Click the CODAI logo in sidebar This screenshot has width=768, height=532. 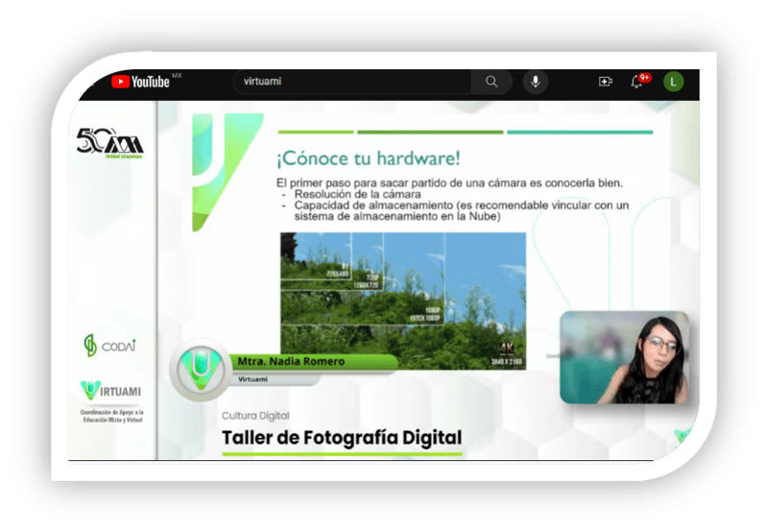click(x=110, y=345)
